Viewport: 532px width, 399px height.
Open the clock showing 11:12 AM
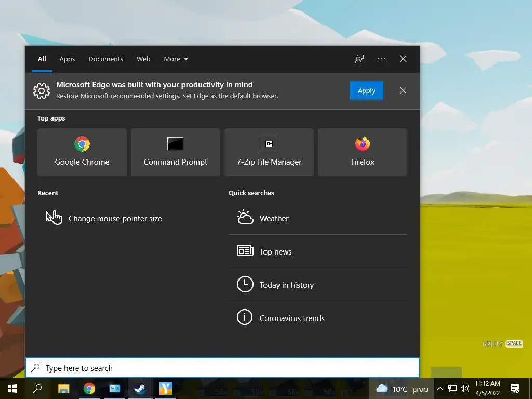pyautogui.click(x=487, y=389)
